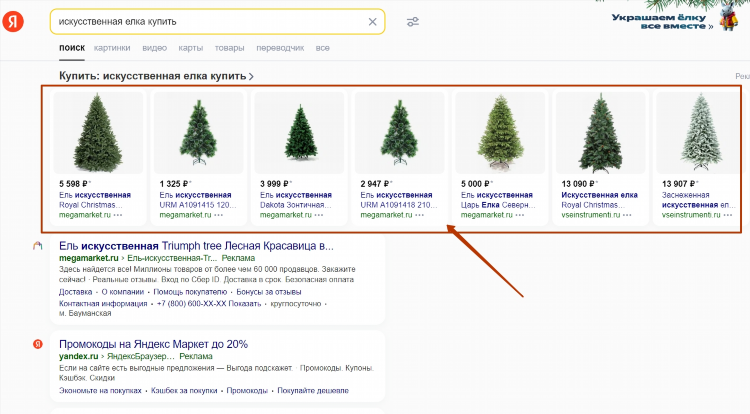Switch to the картинки tab

112,48
